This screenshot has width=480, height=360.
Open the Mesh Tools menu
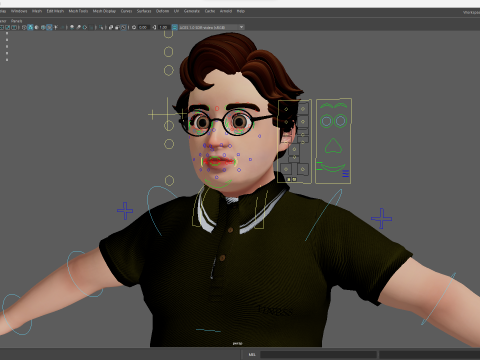click(x=78, y=11)
